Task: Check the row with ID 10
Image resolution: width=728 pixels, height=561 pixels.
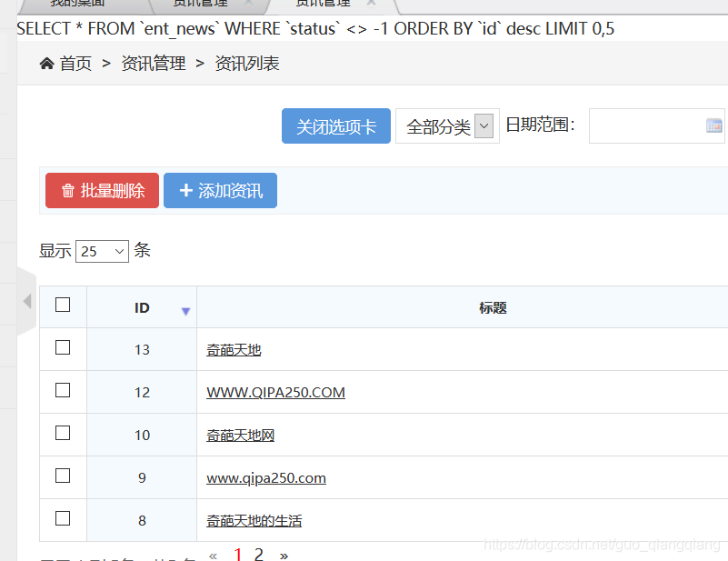Action: click(x=63, y=433)
